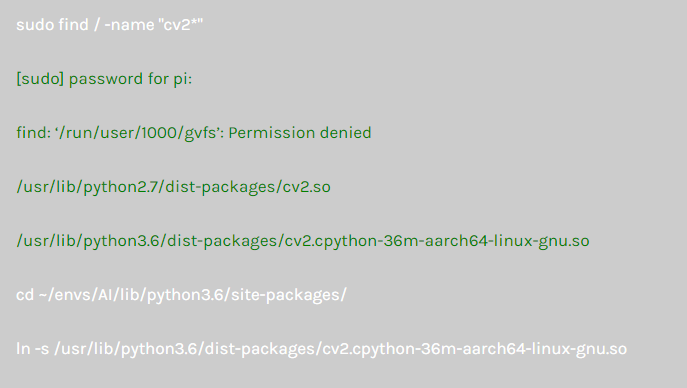Click the green python3.6 cv2.cpython path line

click(303, 241)
